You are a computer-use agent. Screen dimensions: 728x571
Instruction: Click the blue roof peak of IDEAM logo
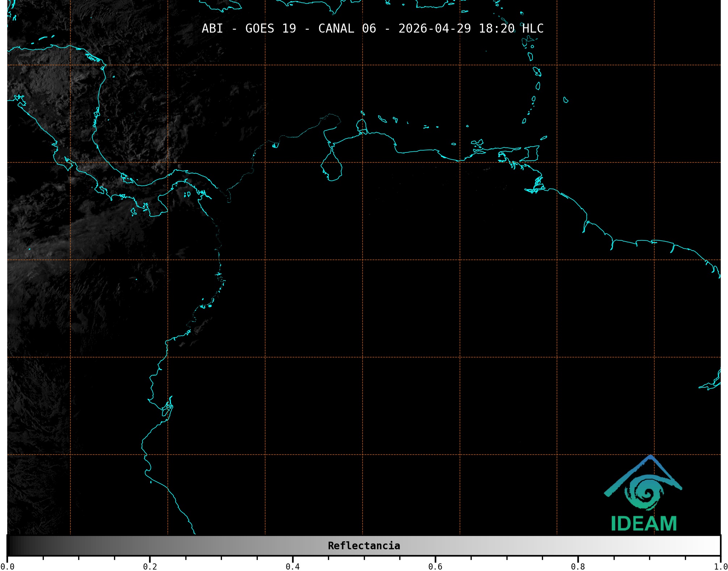pyautogui.click(x=651, y=458)
